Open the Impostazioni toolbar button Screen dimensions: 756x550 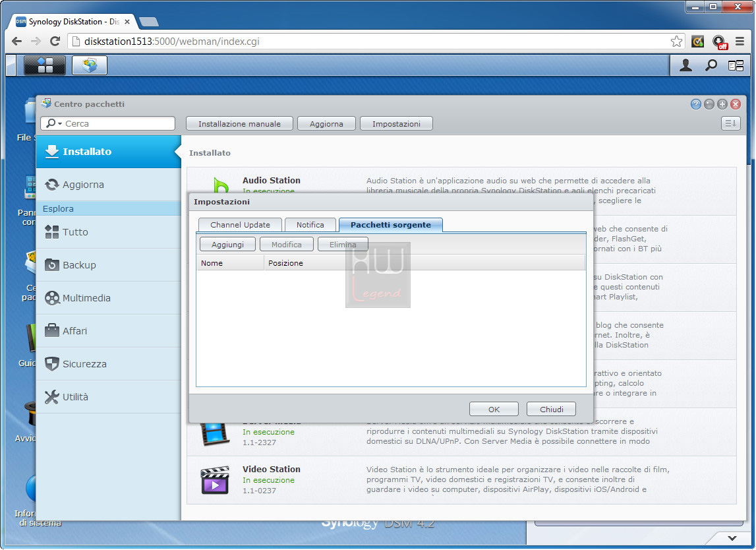click(x=396, y=124)
